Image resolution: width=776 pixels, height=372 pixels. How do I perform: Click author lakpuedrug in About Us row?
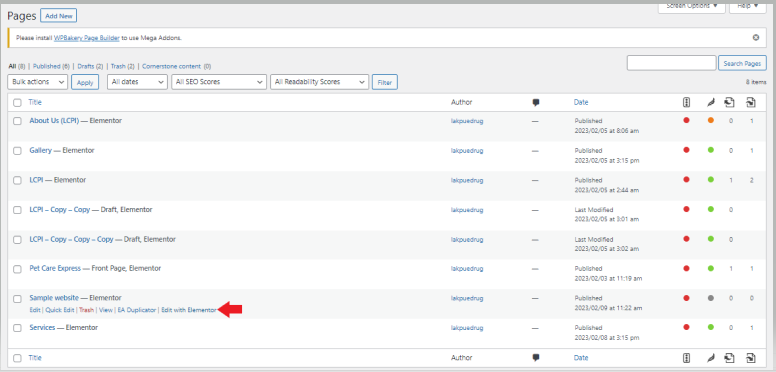467,121
